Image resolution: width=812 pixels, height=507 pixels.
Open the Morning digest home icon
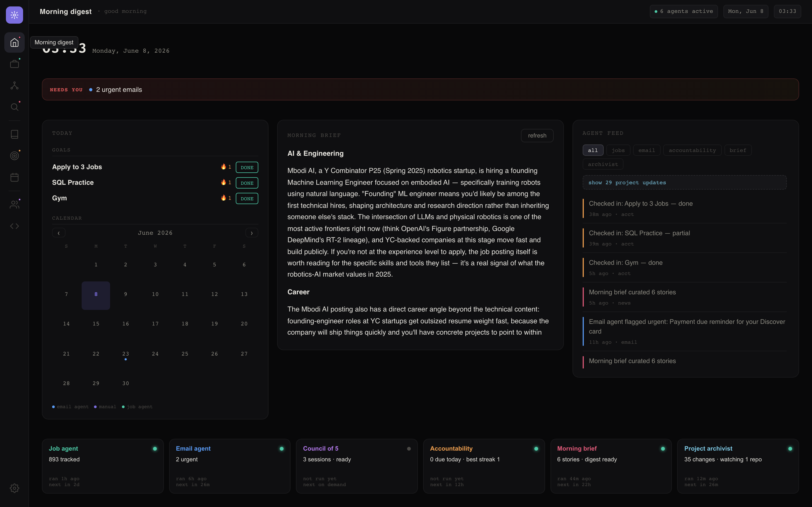(15, 42)
